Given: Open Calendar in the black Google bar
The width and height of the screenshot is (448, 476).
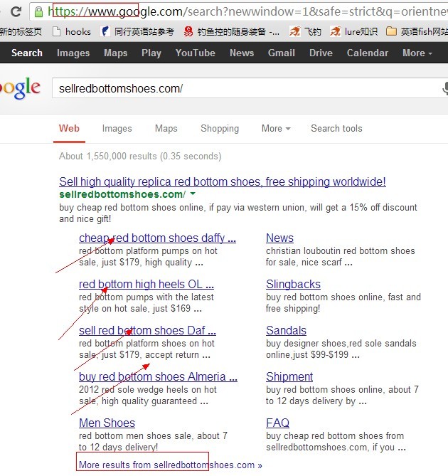Looking at the screenshot, I should pos(368,53).
